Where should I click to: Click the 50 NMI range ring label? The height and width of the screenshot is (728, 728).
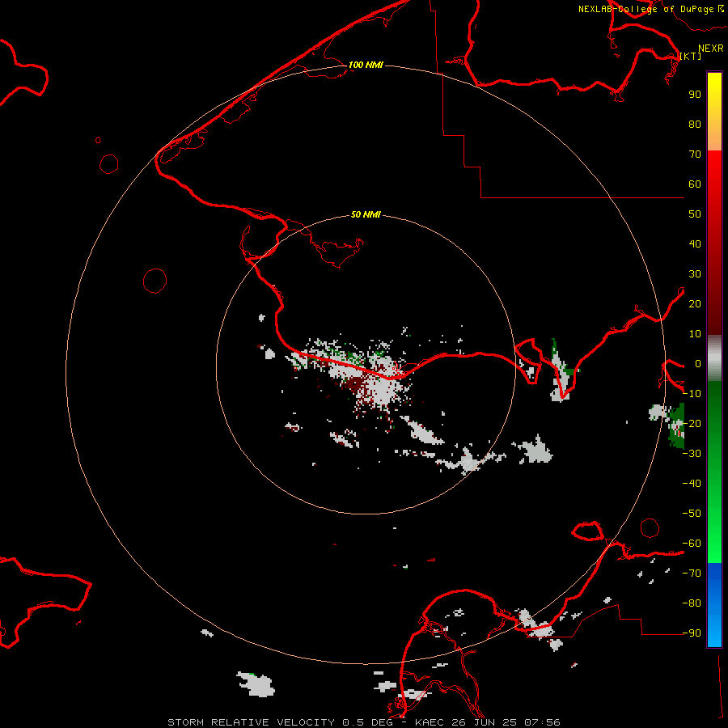[x=366, y=214]
